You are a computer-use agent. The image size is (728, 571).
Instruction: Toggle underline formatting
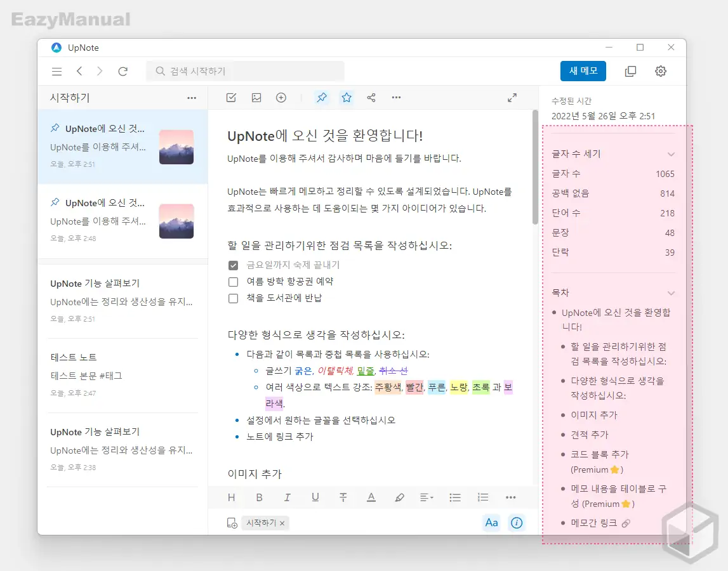point(315,497)
